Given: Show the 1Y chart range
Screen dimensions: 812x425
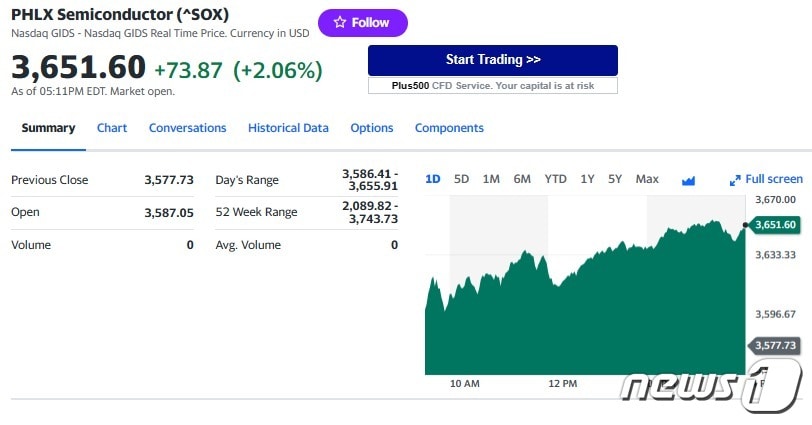Looking at the screenshot, I should pos(587,179).
